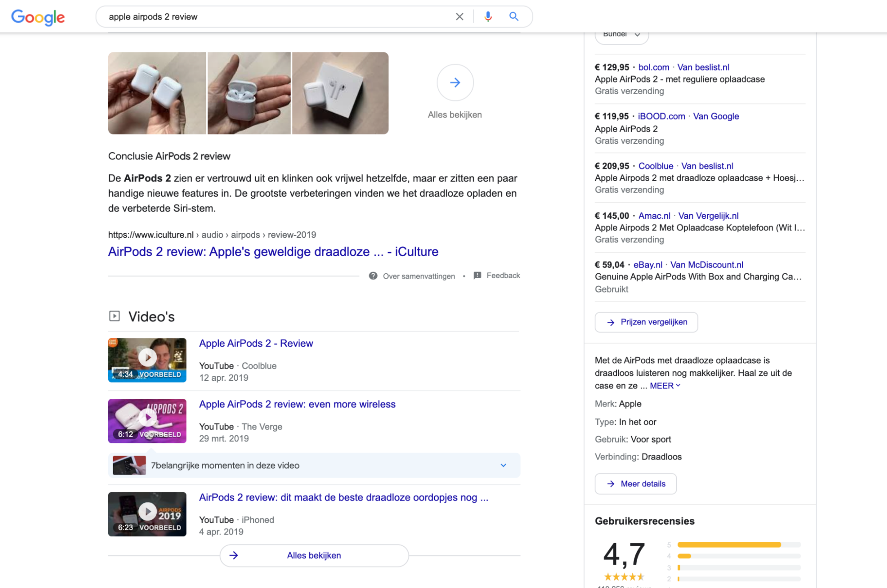Open 'AirPods 2 review: dit maakt de beste' link
This screenshot has height=588, width=887.
pos(343,497)
